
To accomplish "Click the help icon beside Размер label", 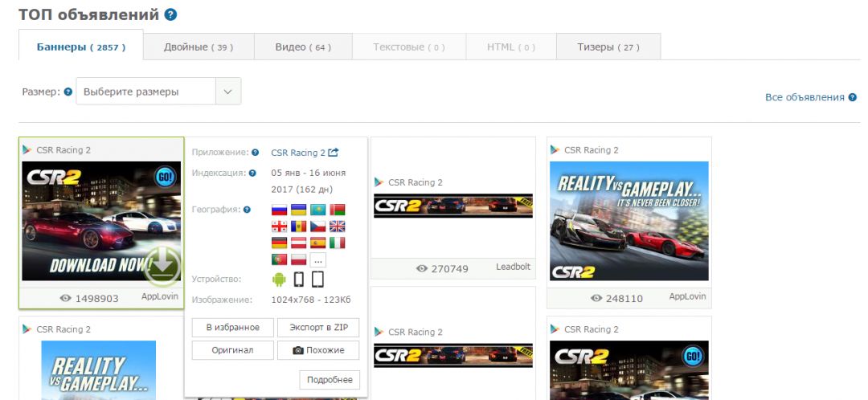I will [x=68, y=92].
